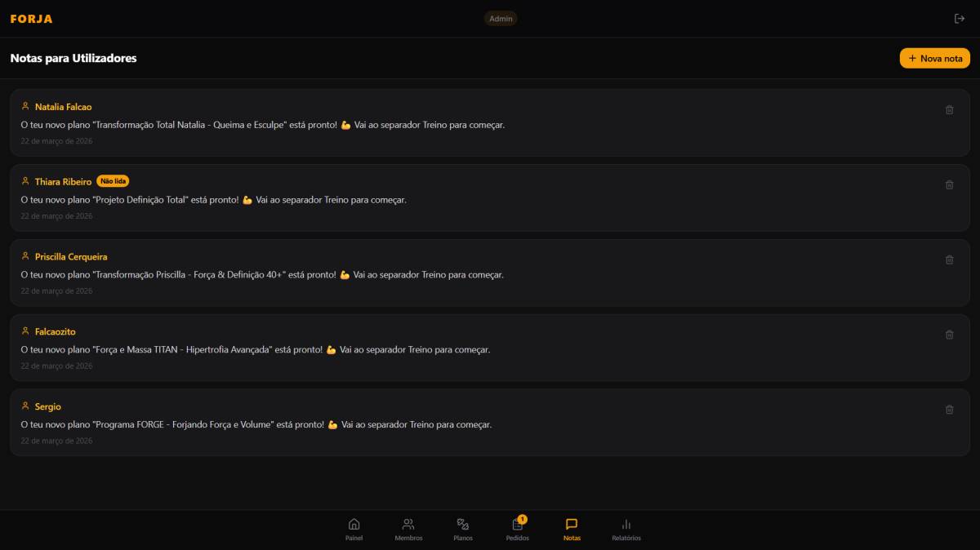Go to the Membros tab
980x550 pixels.
(408, 530)
